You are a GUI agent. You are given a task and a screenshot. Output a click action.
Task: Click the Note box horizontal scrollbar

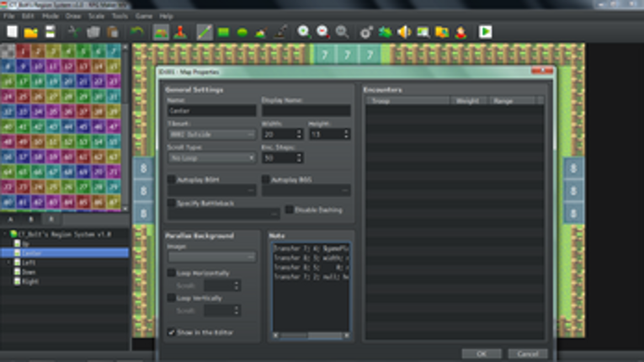(311, 335)
